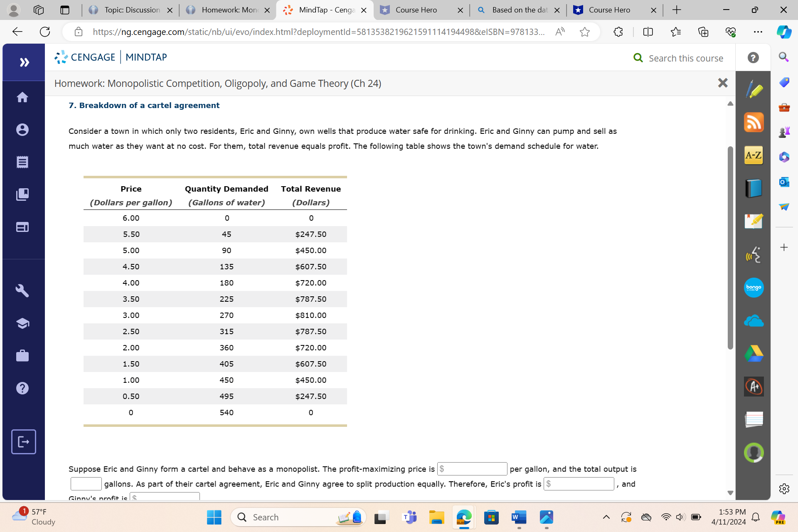The width and height of the screenshot is (798, 532).
Task: Open the Edge browser three-dot menu
Action: coord(757,32)
